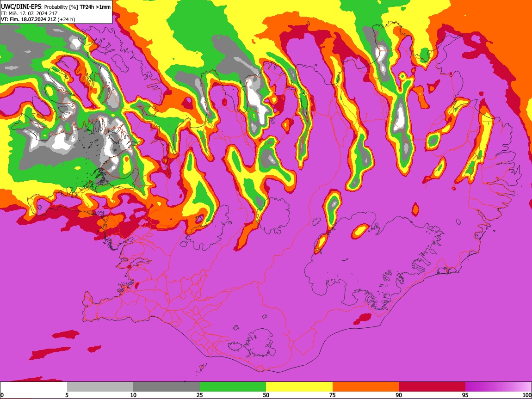
Task: Click the legend value '100'
Action: point(527,395)
